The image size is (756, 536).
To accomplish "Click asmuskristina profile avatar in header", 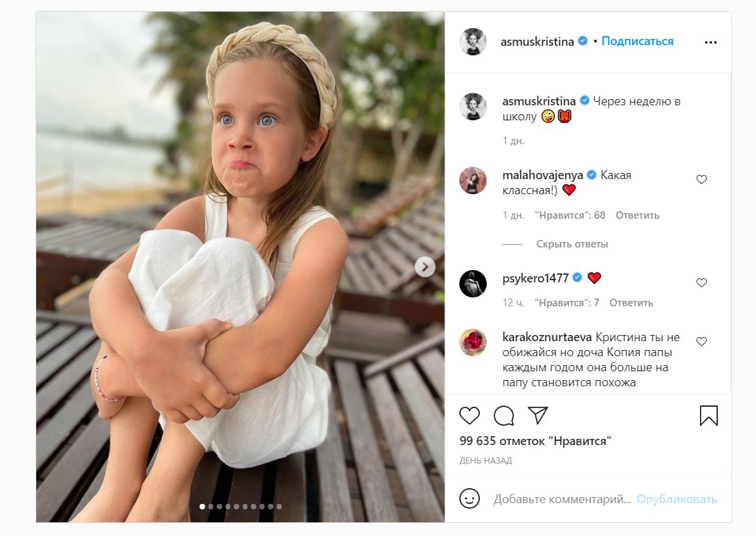I will pyautogui.click(x=473, y=42).
